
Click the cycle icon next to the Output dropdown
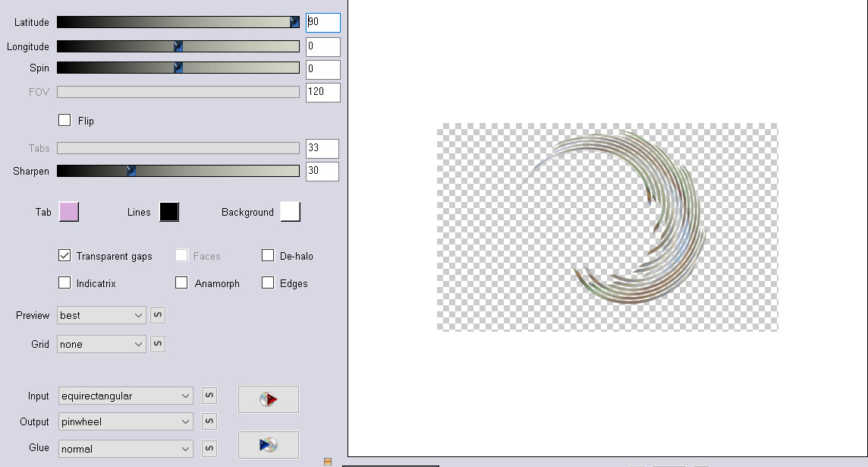tap(209, 421)
